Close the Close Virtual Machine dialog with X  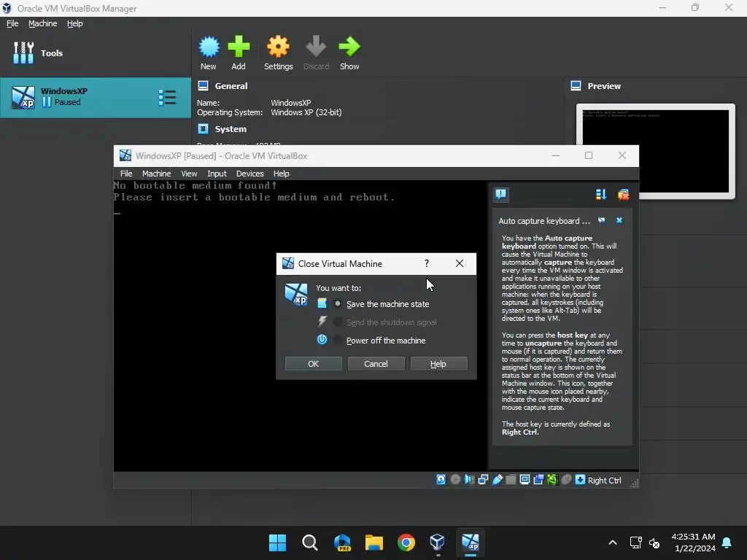click(x=460, y=263)
